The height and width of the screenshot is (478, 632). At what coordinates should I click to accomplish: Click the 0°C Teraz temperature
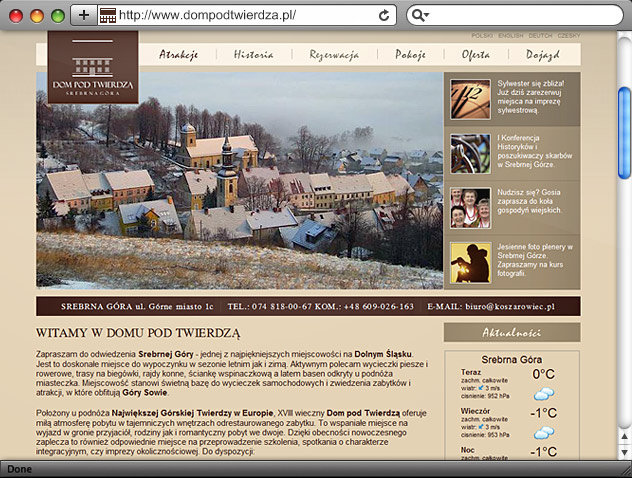point(543,374)
